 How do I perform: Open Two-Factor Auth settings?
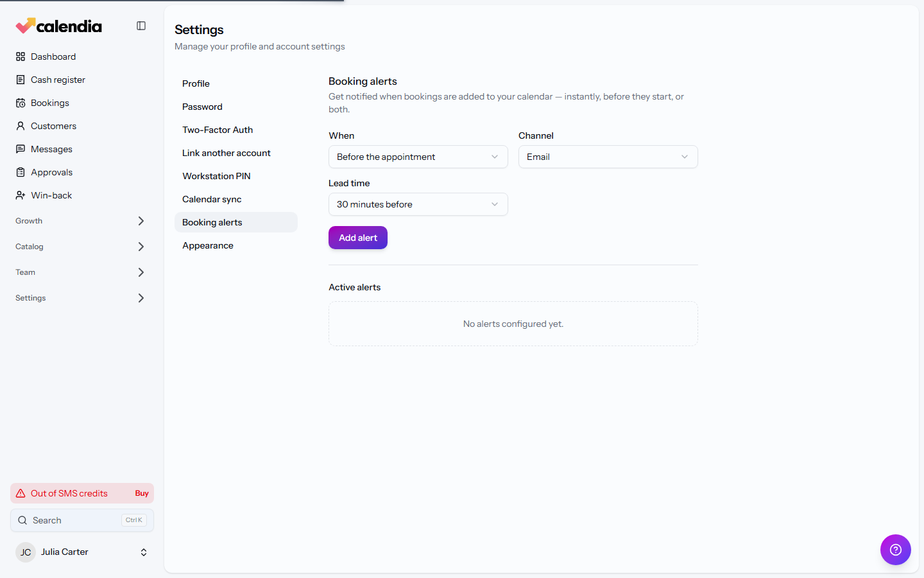(x=236, y=130)
